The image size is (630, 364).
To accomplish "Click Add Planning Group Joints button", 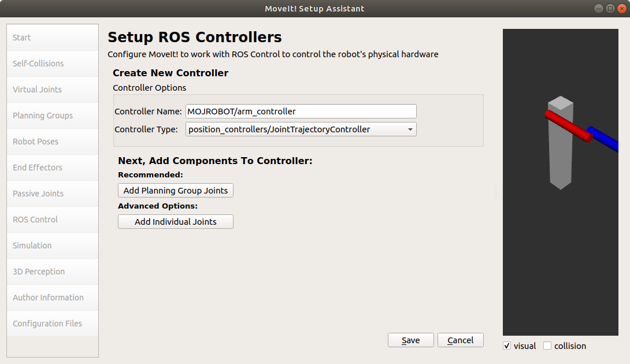I will (x=176, y=191).
